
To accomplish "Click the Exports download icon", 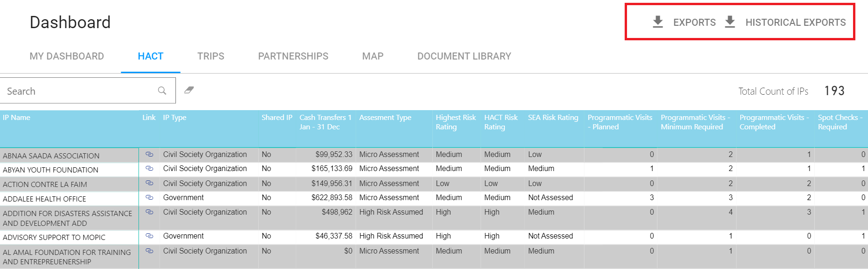I will [658, 22].
